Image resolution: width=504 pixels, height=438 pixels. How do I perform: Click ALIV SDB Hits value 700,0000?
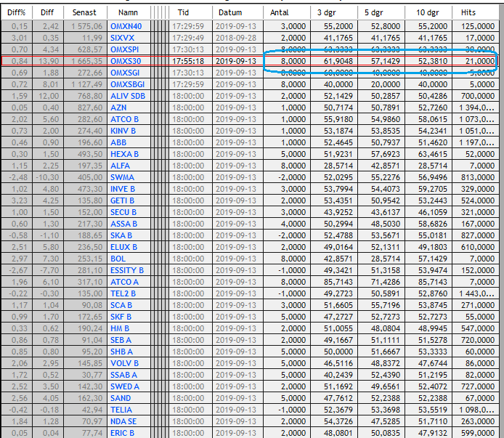(478, 96)
